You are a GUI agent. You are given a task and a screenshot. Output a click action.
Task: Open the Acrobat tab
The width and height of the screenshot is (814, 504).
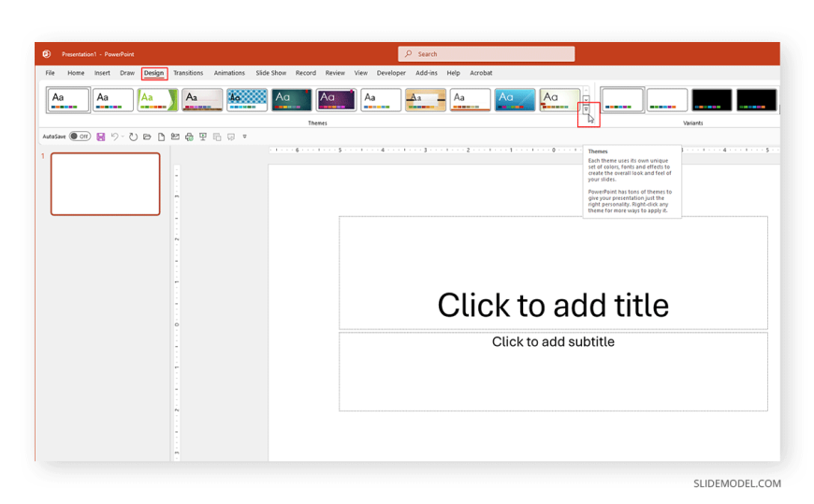[x=481, y=73]
